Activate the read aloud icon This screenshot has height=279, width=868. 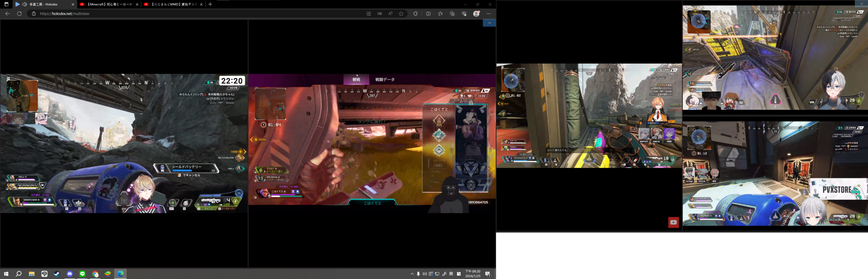tap(390, 14)
